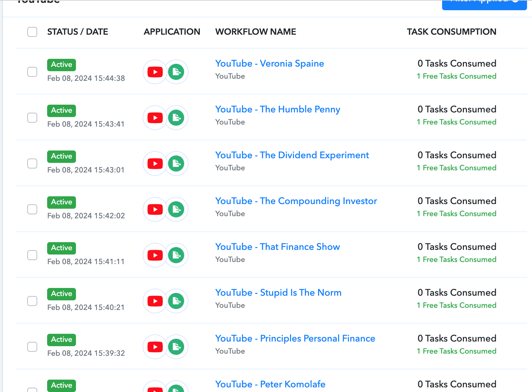Open the YouTube - Peter Komolafe workflow
This screenshot has width=532, height=392.
click(270, 384)
